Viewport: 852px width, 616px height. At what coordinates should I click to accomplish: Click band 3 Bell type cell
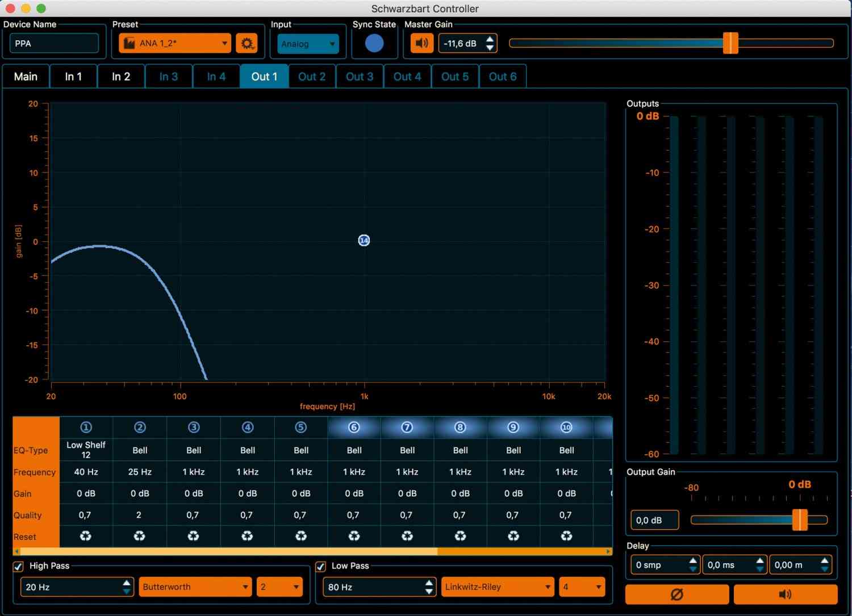tap(194, 450)
